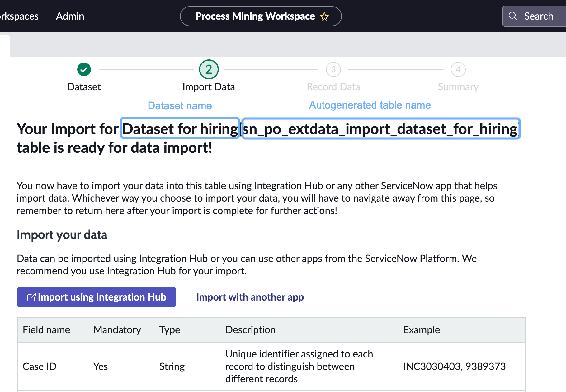
Task: Click the table name sn_po_extdata_import_dataset_for_hiring
Action: pos(380,129)
